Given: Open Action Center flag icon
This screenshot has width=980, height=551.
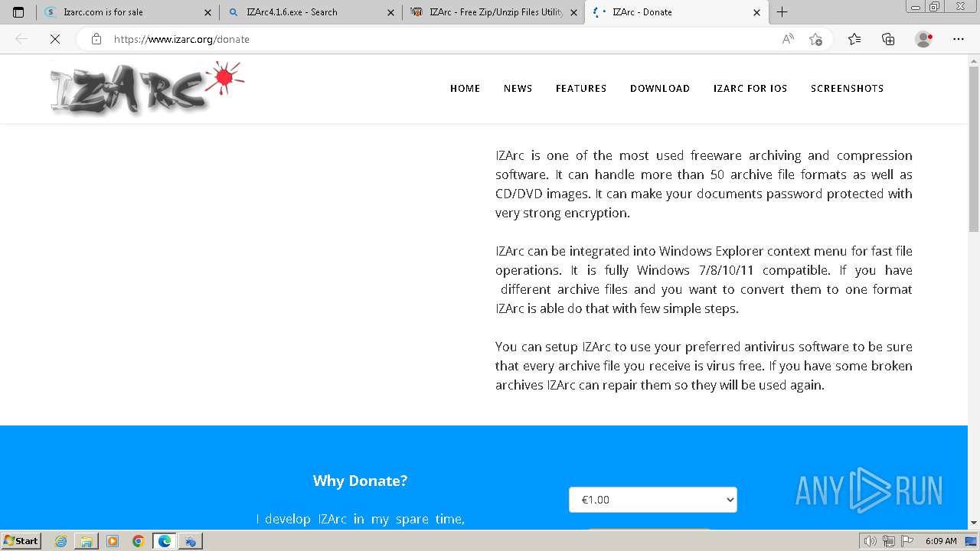Looking at the screenshot, I should point(907,541).
